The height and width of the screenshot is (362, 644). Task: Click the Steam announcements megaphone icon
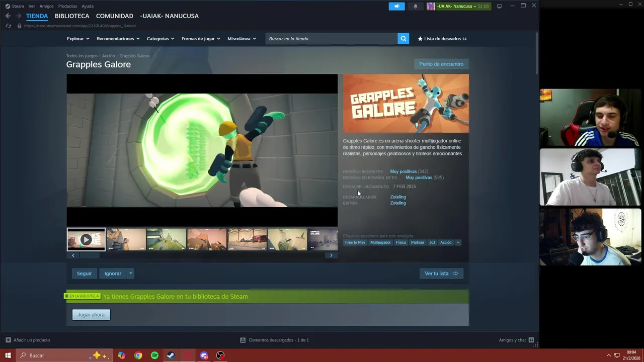point(396,6)
